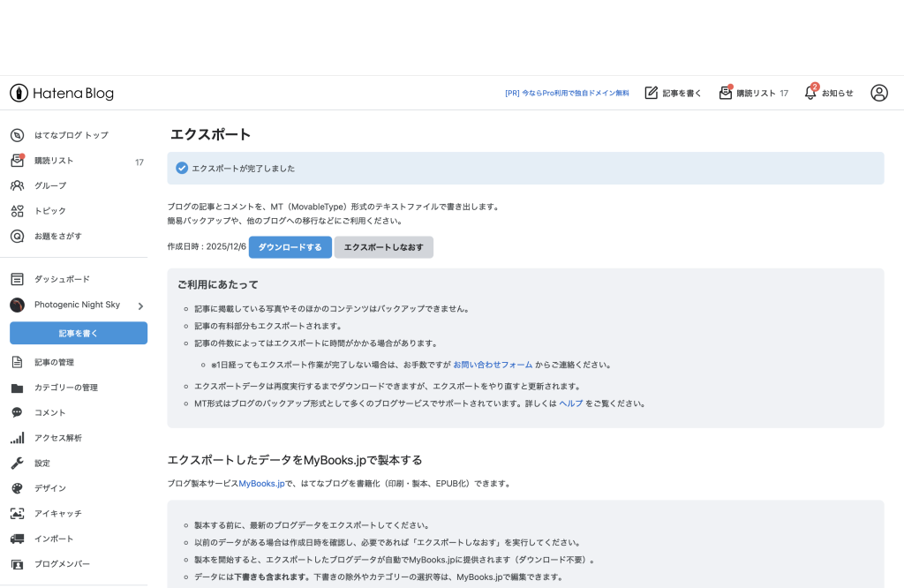Follow the ヘルプ link

571,403
